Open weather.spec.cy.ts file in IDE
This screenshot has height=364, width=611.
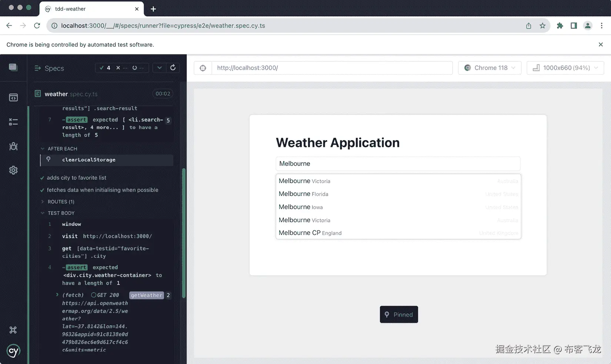click(71, 94)
